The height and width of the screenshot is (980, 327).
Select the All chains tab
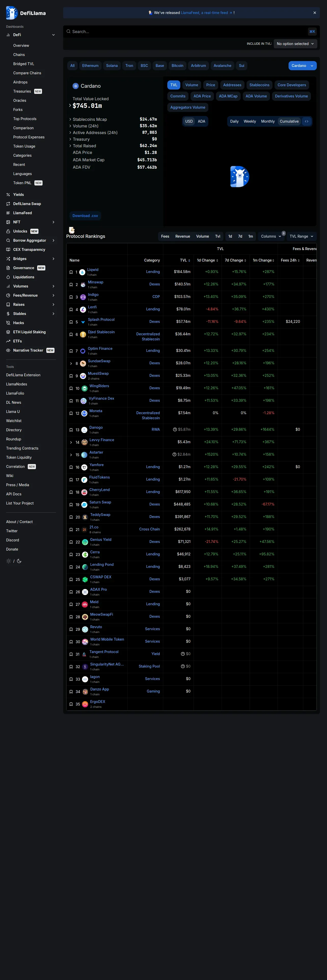[x=72, y=65]
